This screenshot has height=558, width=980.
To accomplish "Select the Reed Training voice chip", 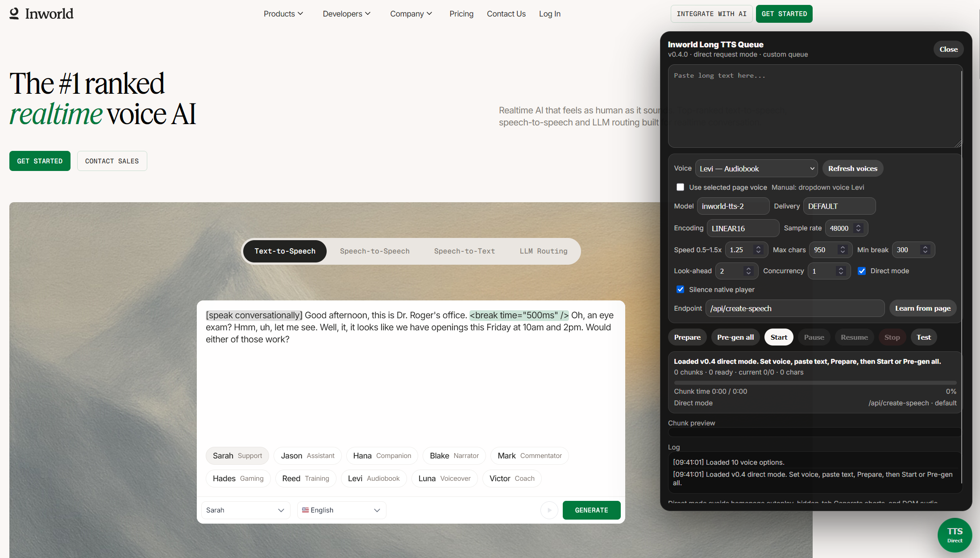I will click(306, 479).
